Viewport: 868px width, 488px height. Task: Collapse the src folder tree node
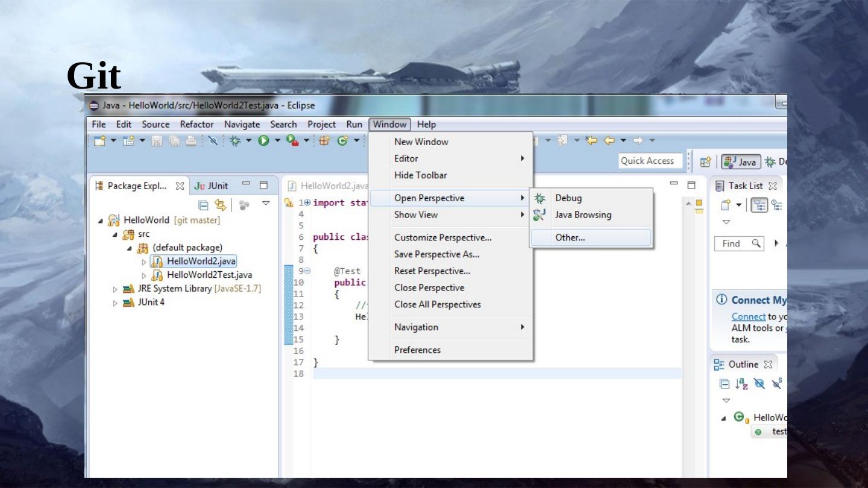(115, 234)
